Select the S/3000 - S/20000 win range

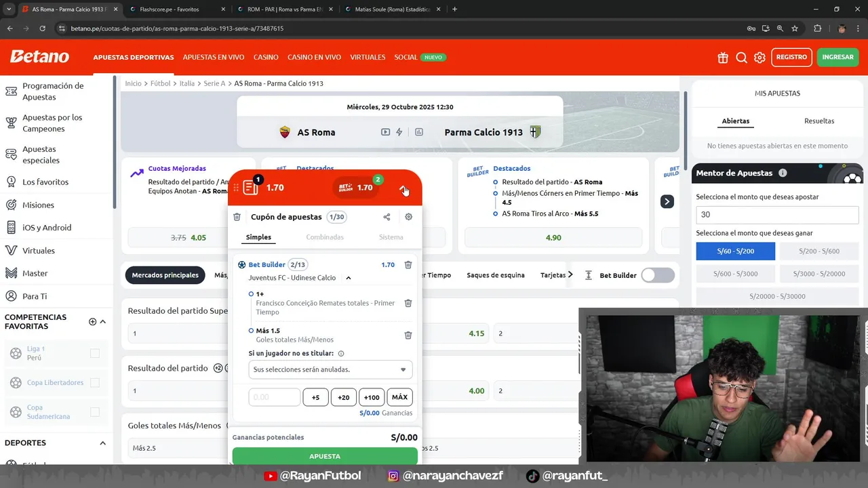[x=819, y=274]
